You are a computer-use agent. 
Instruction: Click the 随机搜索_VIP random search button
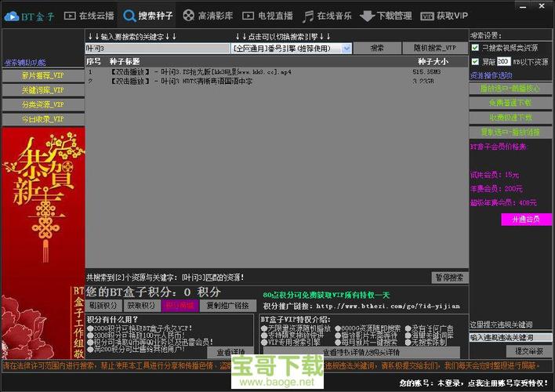coord(435,48)
